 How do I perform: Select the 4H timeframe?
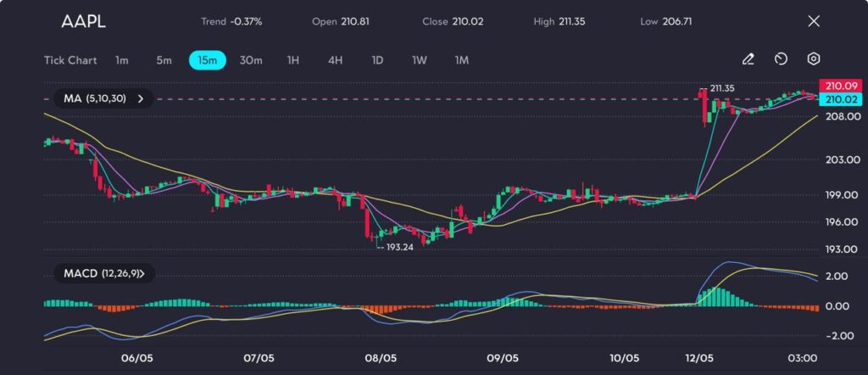pyautogui.click(x=335, y=60)
